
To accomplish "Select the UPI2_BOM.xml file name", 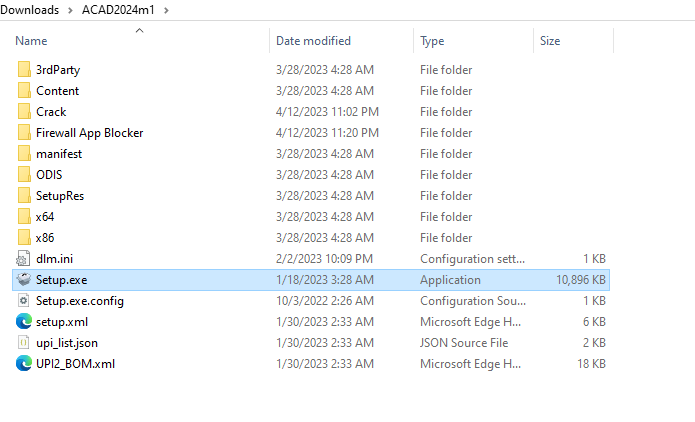I will (75, 363).
